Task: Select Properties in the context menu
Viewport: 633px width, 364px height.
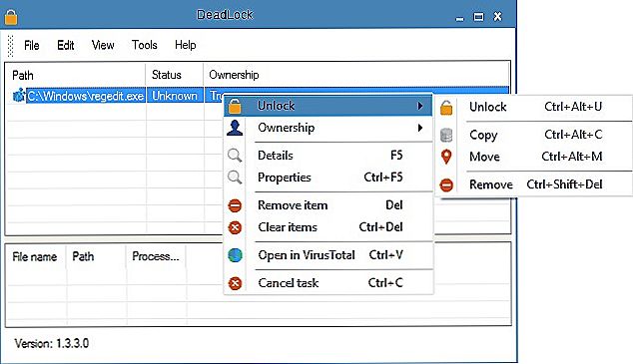Action: [x=328, y=177]
